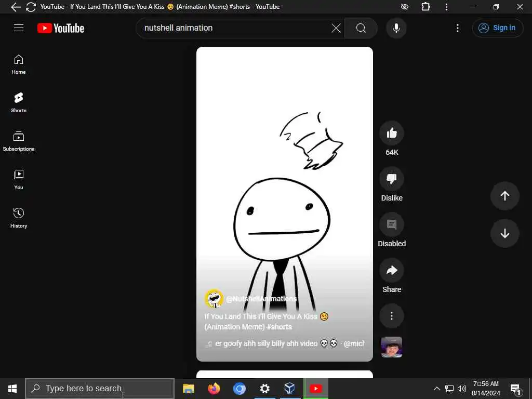The height and width of the screenshot is (399, 532).
Task: Dislike this short with thumbs down
Action: click(x=392, y=179)
